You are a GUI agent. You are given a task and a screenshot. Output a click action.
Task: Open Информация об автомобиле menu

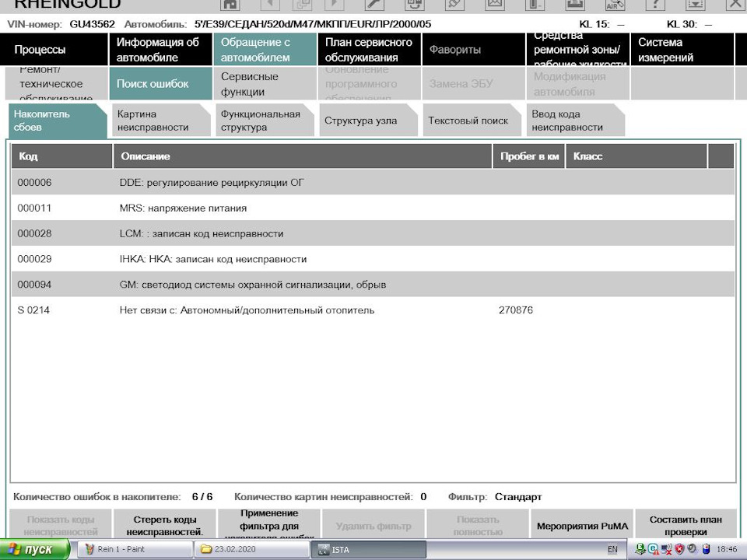click(160, 50)
